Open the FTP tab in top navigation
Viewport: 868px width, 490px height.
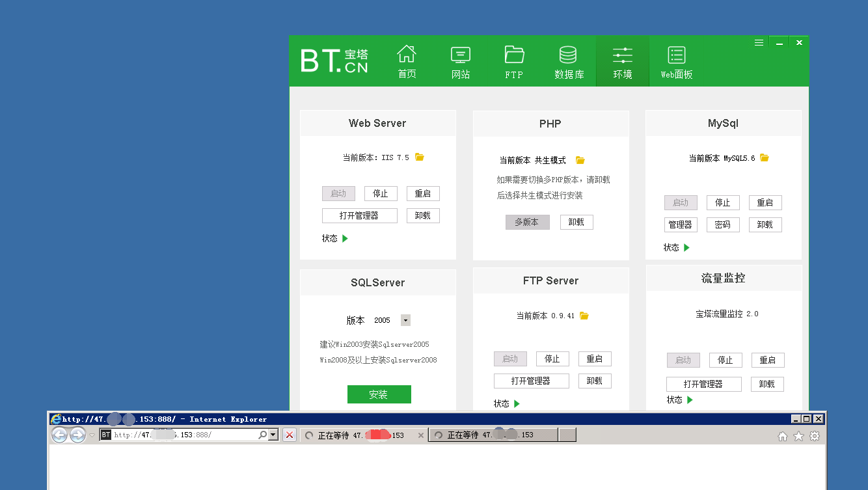514,62
